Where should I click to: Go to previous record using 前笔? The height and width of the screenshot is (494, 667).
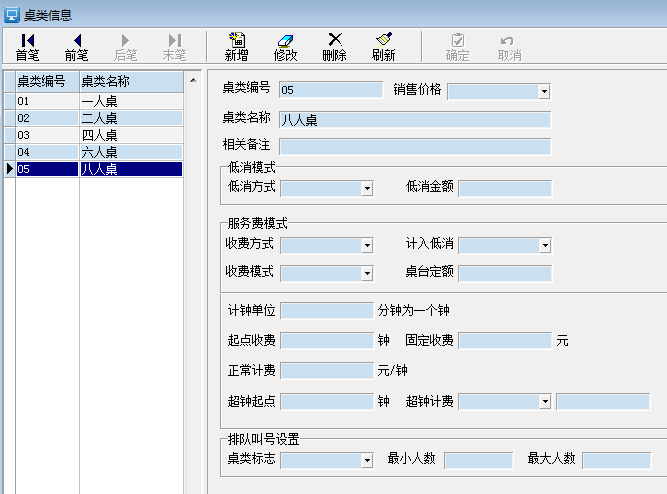tap(76, 46)
